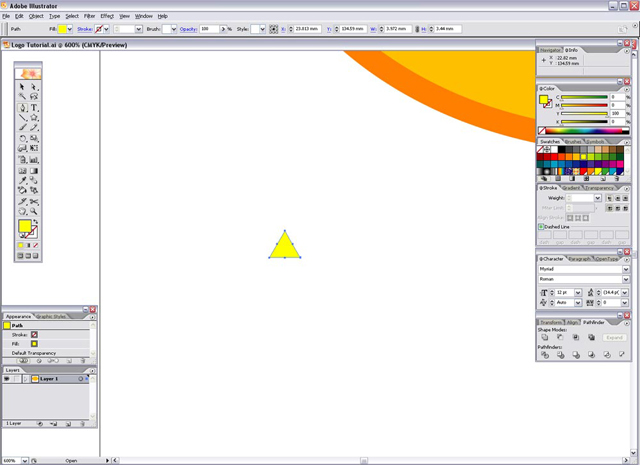
Task: Open the Effect menu
Action: [107, 16]
